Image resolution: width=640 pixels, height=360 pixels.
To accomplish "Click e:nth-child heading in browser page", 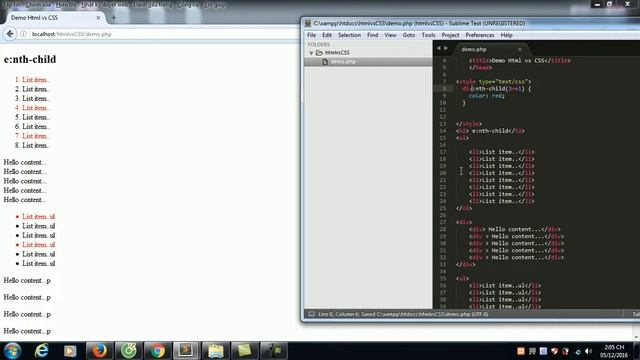I will 30,60.
